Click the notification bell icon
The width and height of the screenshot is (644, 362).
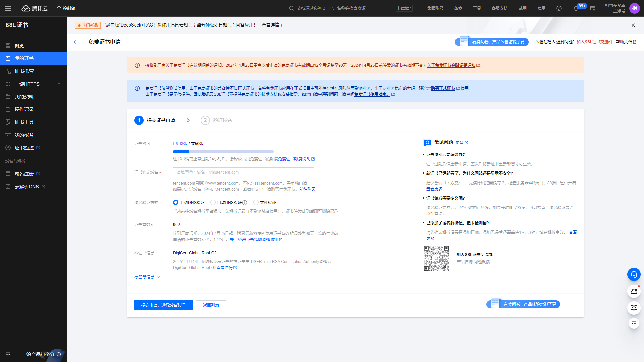[576, 8]
